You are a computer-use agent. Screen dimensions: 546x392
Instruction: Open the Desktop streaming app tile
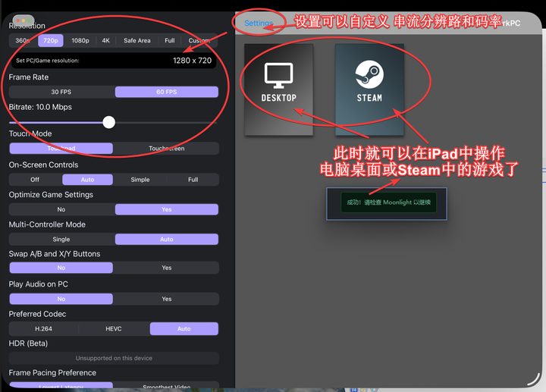(278, 89)
